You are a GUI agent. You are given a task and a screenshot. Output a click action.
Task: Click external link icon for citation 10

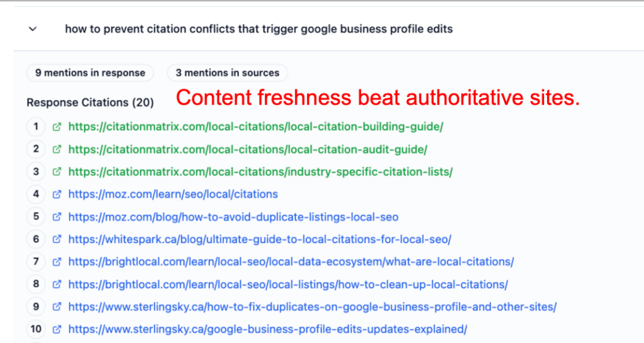(57, 329)
